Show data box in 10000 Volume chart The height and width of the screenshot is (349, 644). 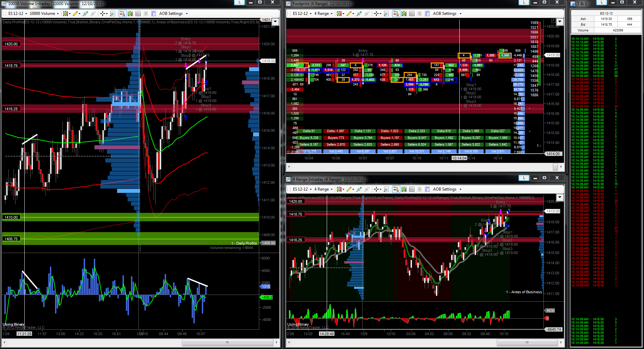coord(112,14)
